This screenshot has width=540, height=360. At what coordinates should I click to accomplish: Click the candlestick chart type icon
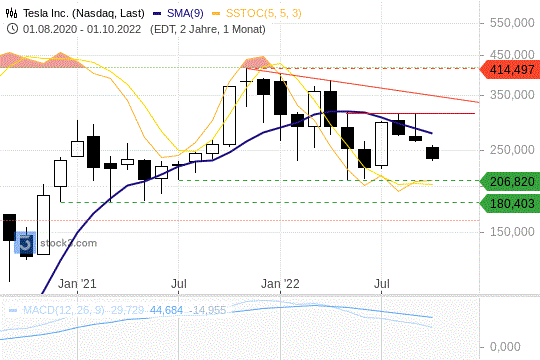click(11, 13)
